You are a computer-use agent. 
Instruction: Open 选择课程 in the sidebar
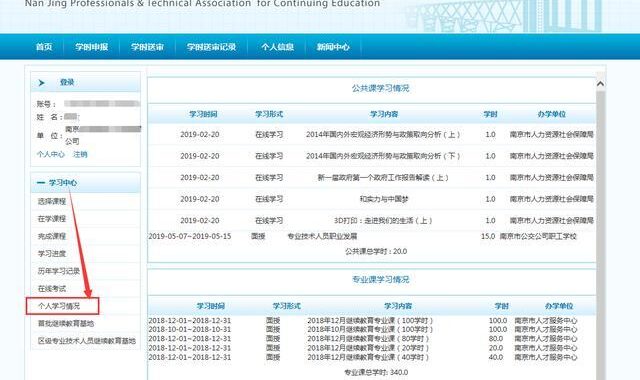(52, 201)
